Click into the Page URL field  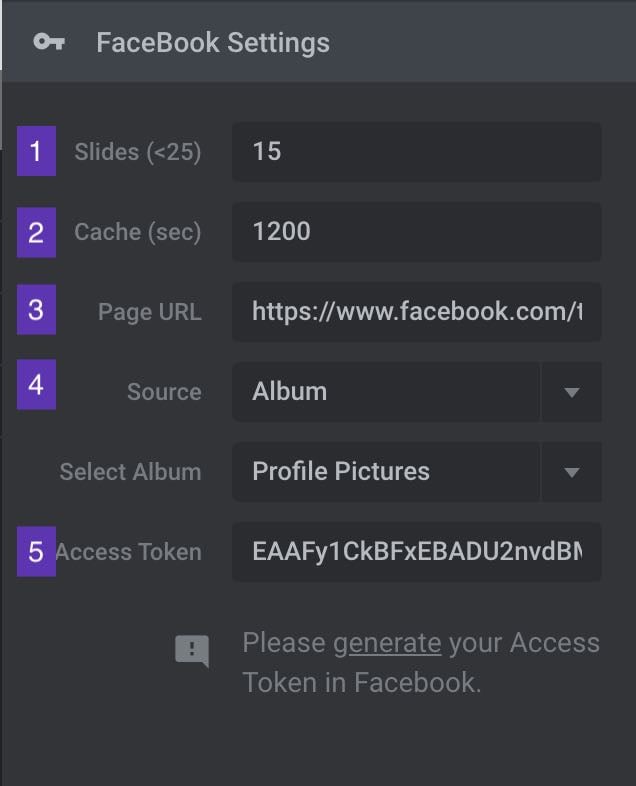click(x=417, y=312)
